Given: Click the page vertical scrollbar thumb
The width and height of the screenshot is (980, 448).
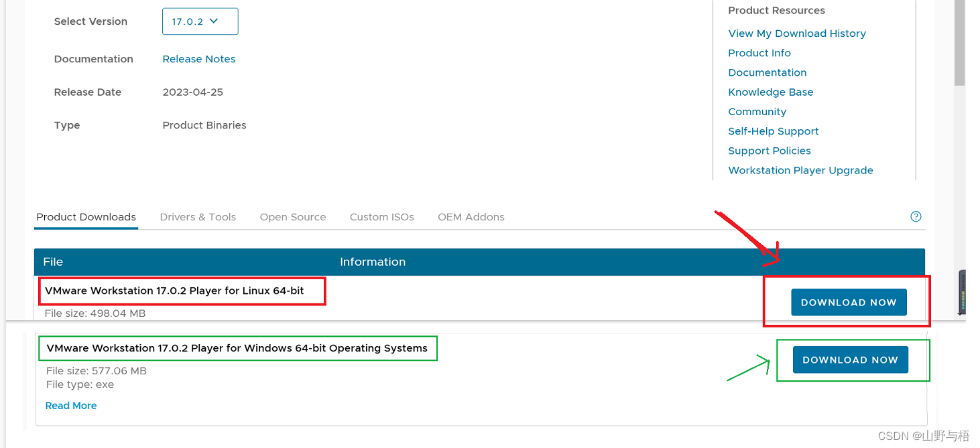Looking at the screenshot, I should 960,43.
